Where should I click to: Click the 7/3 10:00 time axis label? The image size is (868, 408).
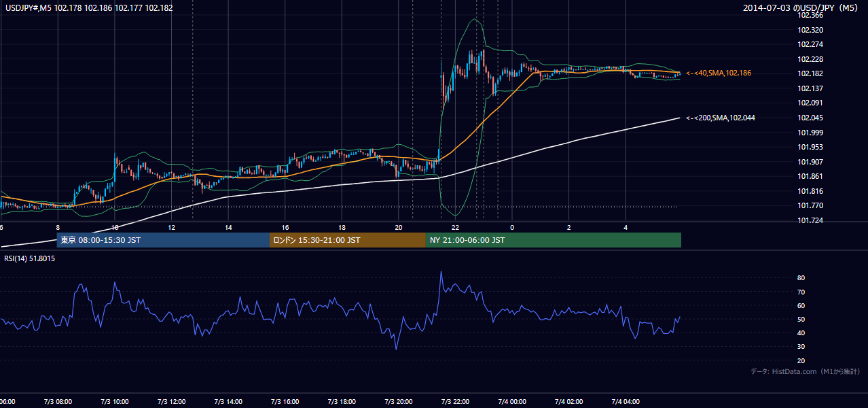(115, 401)
